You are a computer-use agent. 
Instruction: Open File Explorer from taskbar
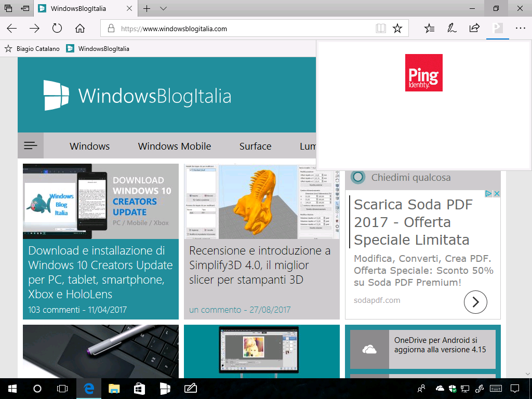[114, 389]
